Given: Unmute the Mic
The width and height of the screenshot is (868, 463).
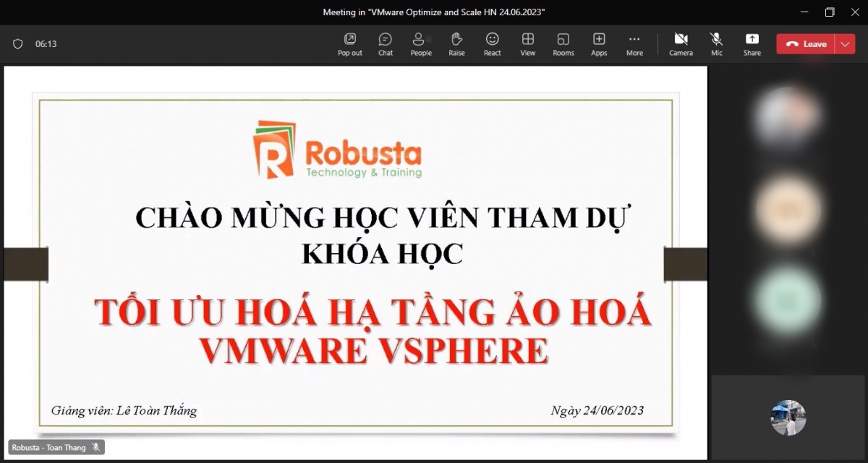Looking at the screenshot, I should click(716, 44).
